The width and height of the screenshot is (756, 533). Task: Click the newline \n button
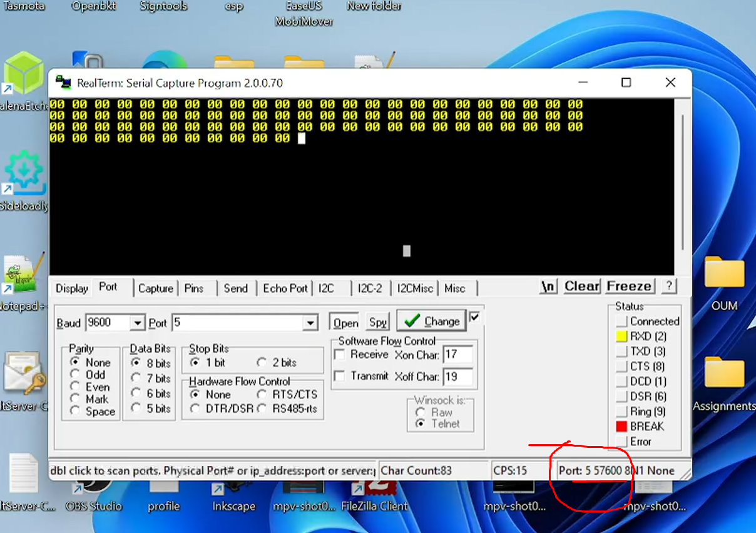click(548, 287)
